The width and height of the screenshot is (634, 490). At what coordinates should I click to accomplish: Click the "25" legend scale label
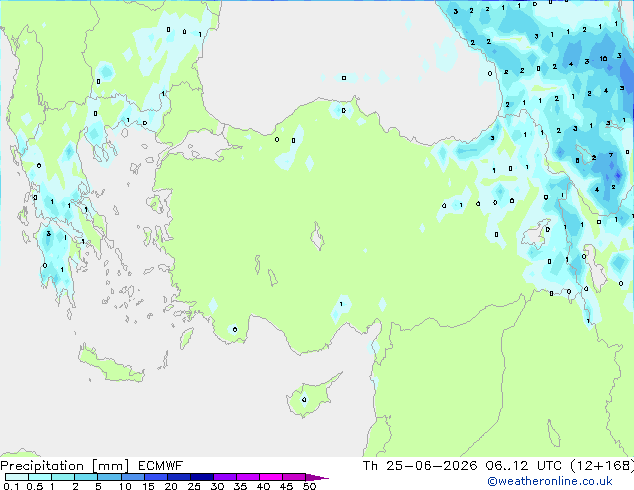point(194,486)
